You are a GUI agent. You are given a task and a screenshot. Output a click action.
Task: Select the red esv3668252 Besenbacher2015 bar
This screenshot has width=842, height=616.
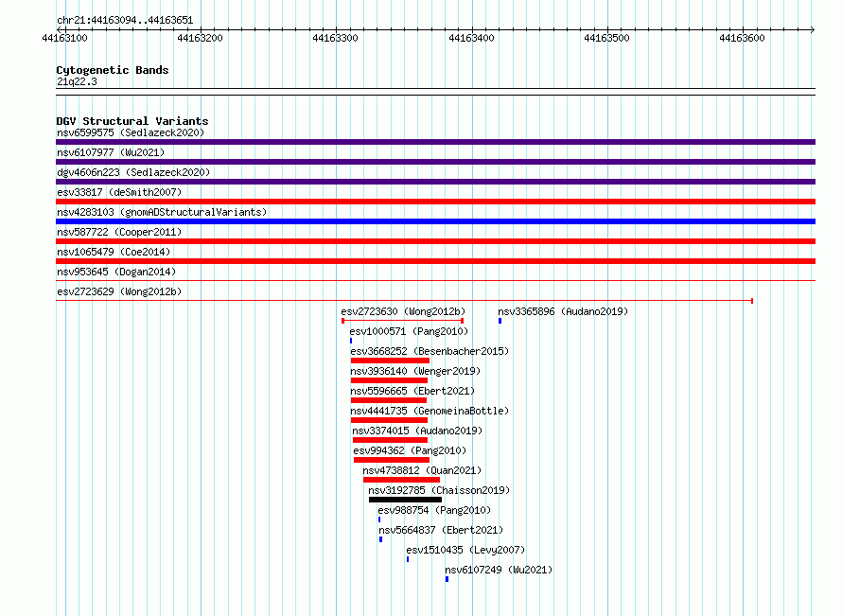[390, 361]
